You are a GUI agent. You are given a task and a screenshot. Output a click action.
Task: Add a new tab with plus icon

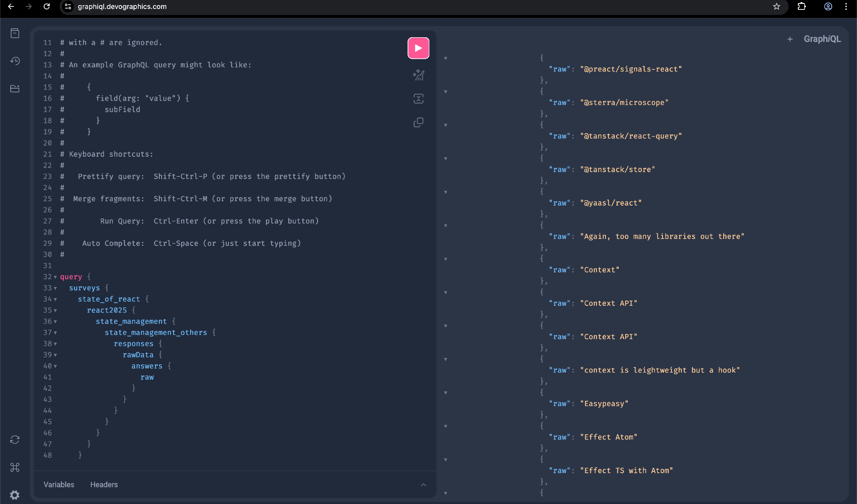click(x=790, y=39)
